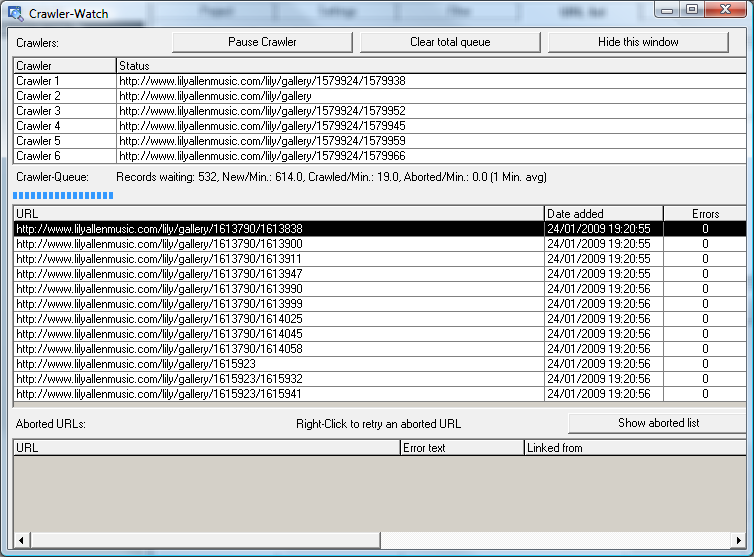Maximize the Crawler-Watch window
Viewport: 754px width, 557px height.
691,10
